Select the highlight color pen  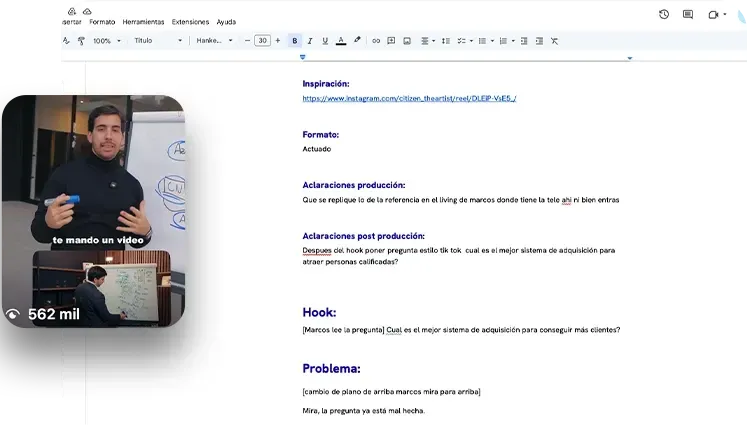pos(357,41)
